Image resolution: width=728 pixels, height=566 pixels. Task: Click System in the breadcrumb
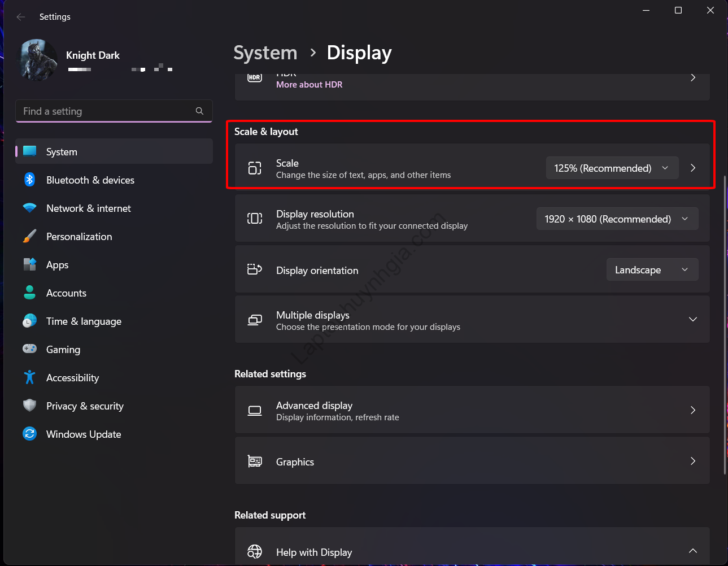point(265,53)
